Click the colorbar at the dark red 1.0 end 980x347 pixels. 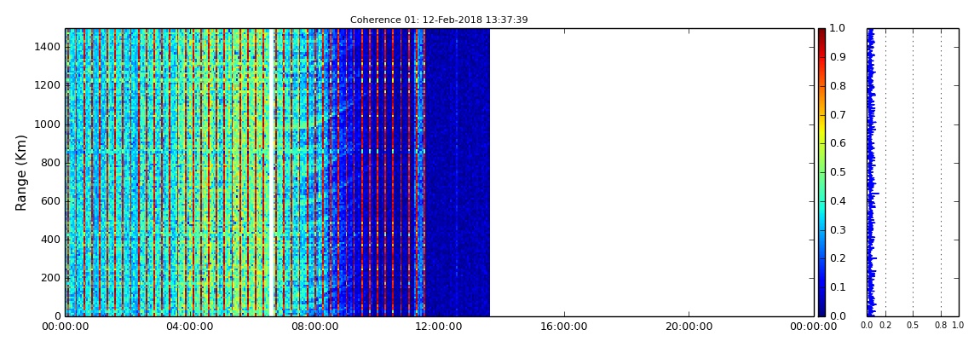[821, 32]
